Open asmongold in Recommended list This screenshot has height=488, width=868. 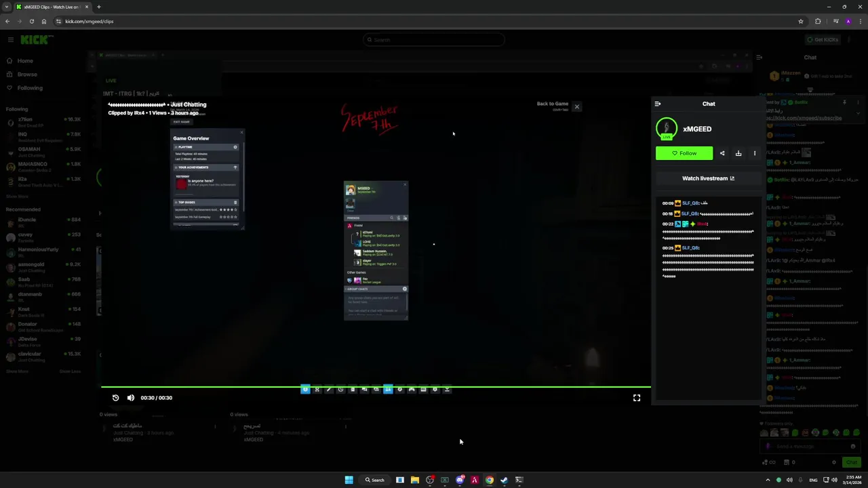[43, 267]
